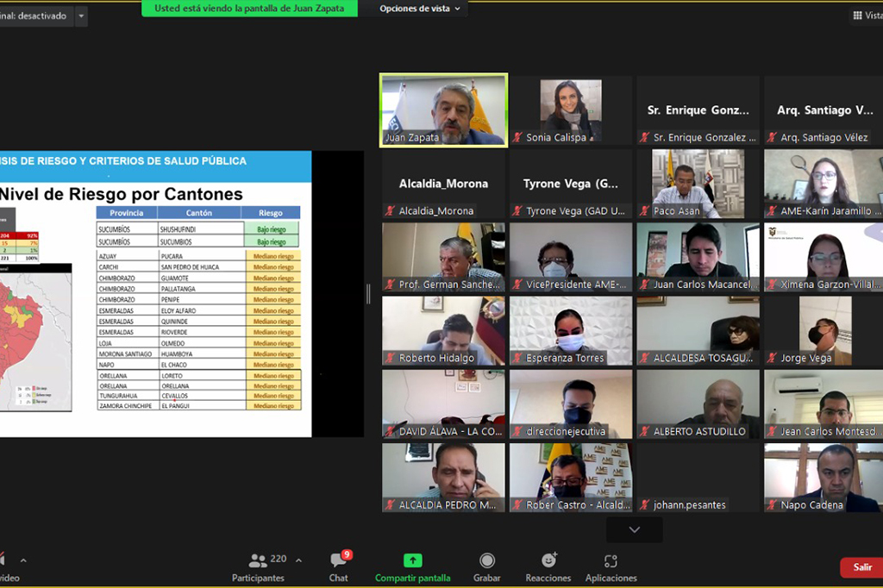Click the muted mic icon on Sonia Calispa
The height and width of the screenshot is (588, 883).
[517, 138]
